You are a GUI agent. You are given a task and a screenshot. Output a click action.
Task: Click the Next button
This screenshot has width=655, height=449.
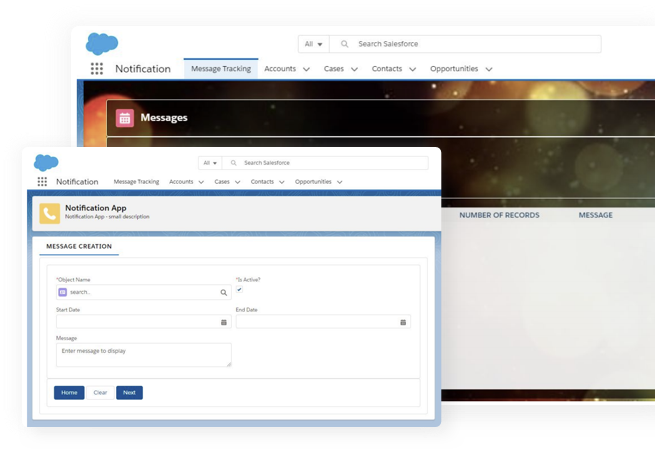click(129, 392)
